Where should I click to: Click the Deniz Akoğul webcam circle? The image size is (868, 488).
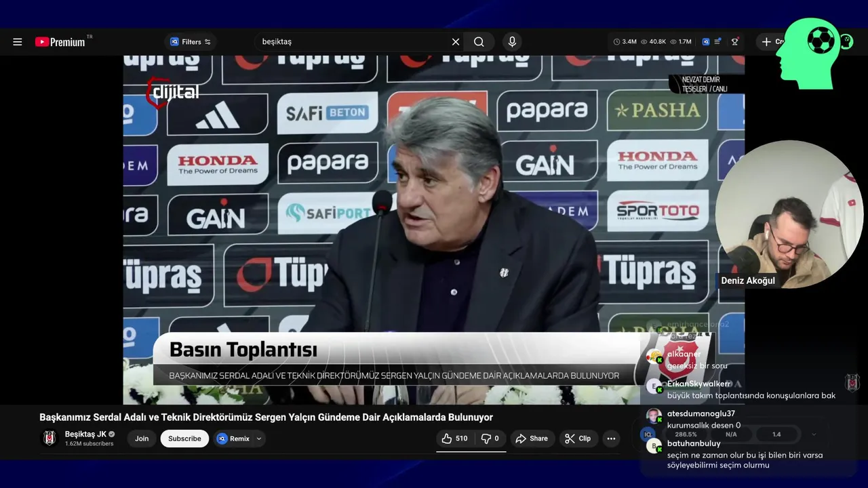(x=789, y=213)
